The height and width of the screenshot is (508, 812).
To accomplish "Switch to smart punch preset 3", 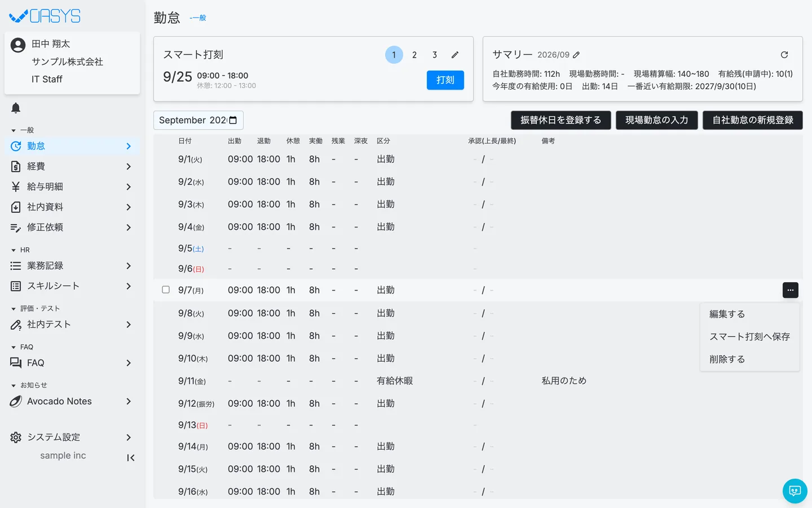I will (435, 55).
